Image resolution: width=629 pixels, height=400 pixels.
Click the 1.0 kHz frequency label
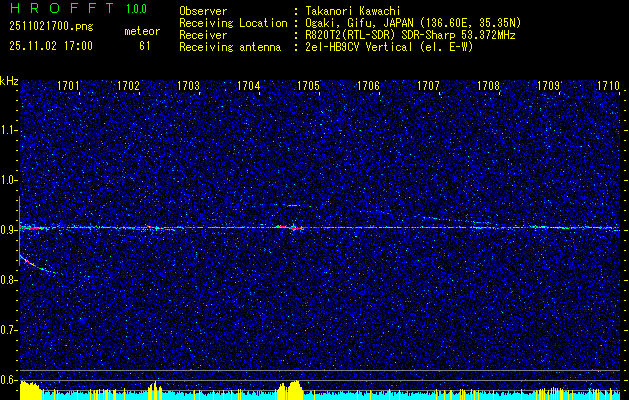tap(8, 181)
